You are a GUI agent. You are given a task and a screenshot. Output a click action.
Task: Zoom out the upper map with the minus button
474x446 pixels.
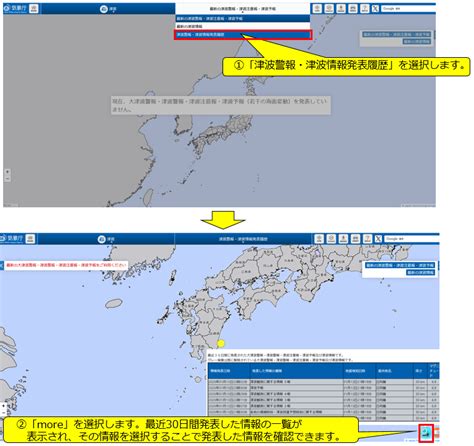[x=7, y=179]
